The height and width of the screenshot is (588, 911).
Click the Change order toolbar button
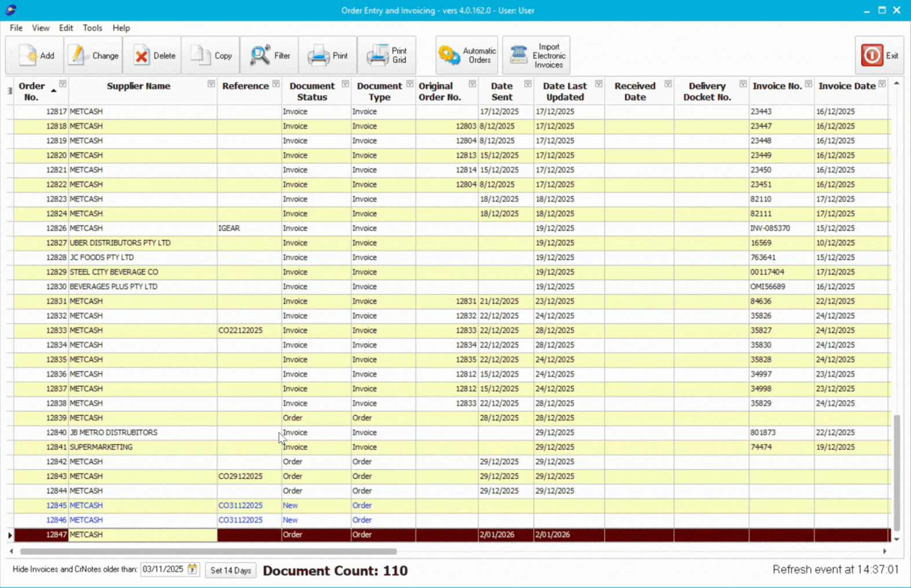(94, 56)
